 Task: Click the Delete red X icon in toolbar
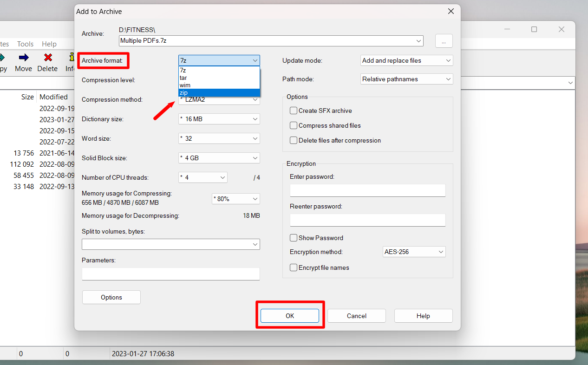pos(47,58)
